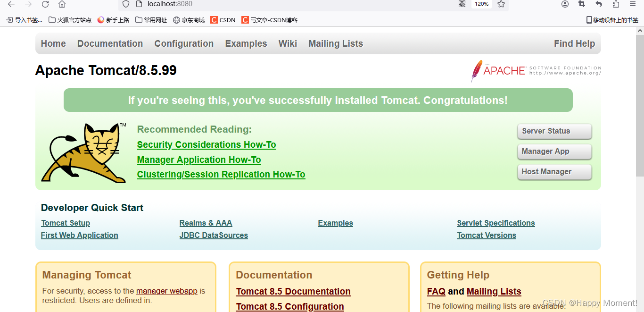
Task: Open the 火狐官方站点 bookmarks folder
Action: (x=70, y=20)
